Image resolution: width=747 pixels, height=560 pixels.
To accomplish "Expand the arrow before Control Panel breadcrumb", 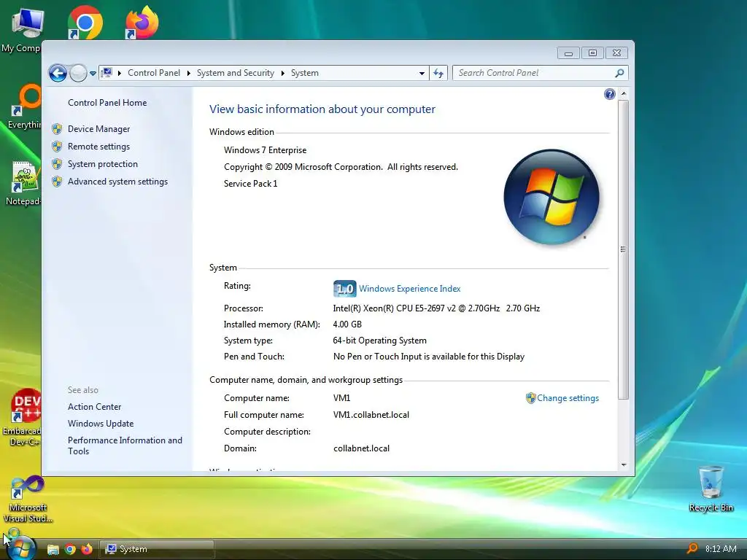I will tap(119, 73).
